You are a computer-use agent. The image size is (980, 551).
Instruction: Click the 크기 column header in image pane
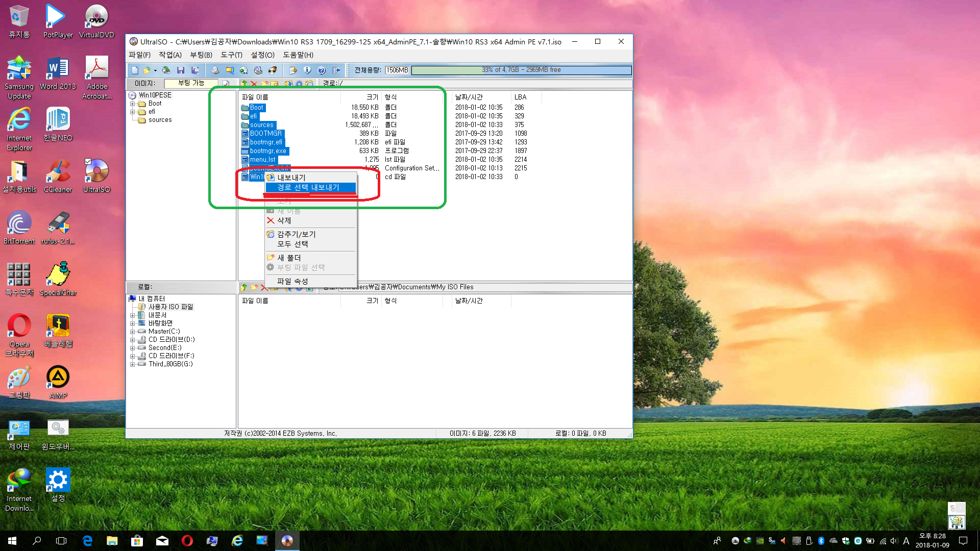click(361, 97)
